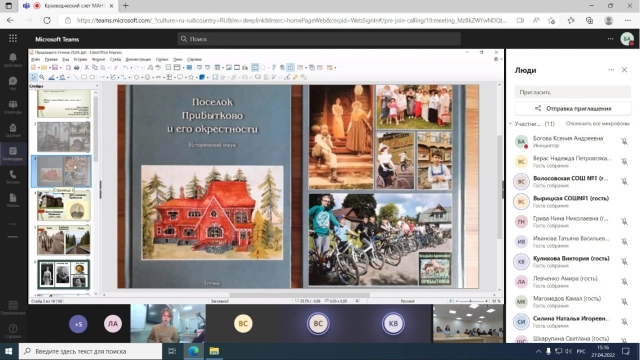The height and width of the screenshot is (360, 640).
Task: Toggle microphone icon for Левченко Амира
Action: pyautogui.click(x=624, y=281)
